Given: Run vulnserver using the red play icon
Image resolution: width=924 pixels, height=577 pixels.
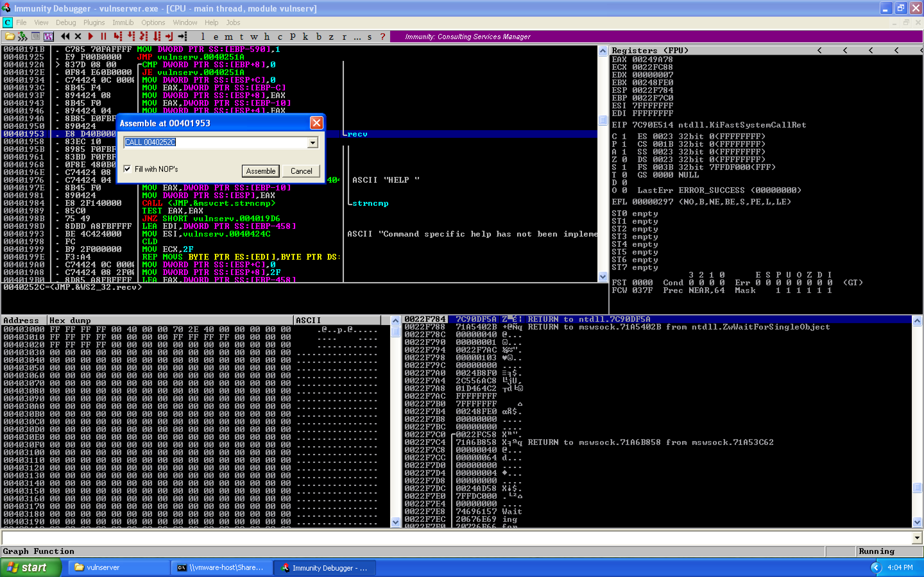Looking at the screenshot, I should pos(90,36).
